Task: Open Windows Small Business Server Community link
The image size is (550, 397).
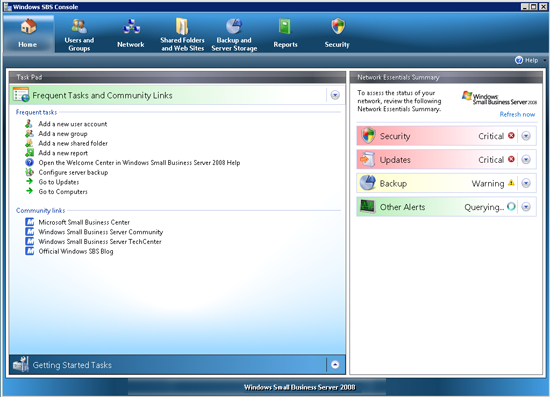Action: tap(101, 232)
